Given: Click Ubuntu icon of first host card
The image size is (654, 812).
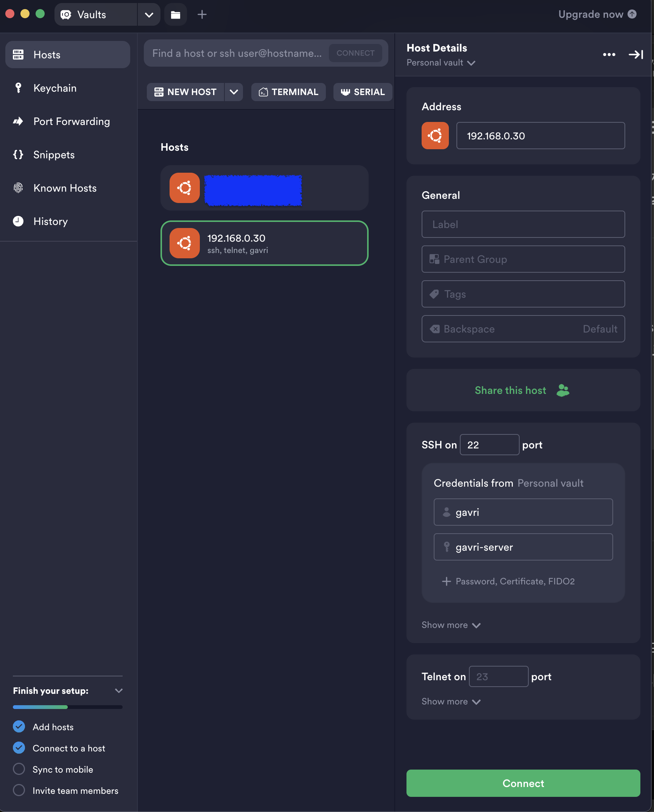Looking at the screenshot, I should click(x=185, y=188).
